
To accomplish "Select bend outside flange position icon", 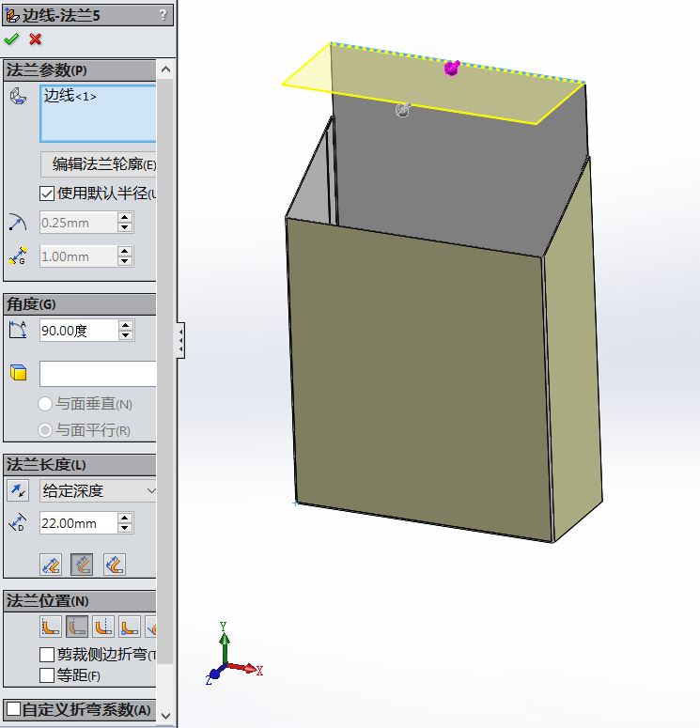I will pyautogui.click(x=103, y=627).
